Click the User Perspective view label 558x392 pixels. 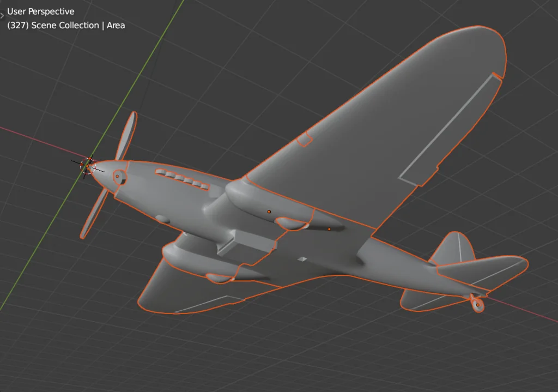41,11
